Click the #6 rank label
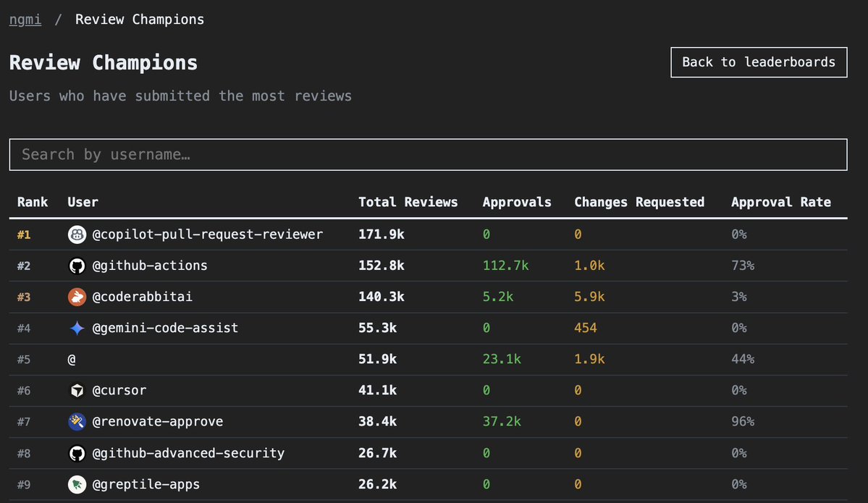This screenshot has width=868, height=503. point(24,391)
